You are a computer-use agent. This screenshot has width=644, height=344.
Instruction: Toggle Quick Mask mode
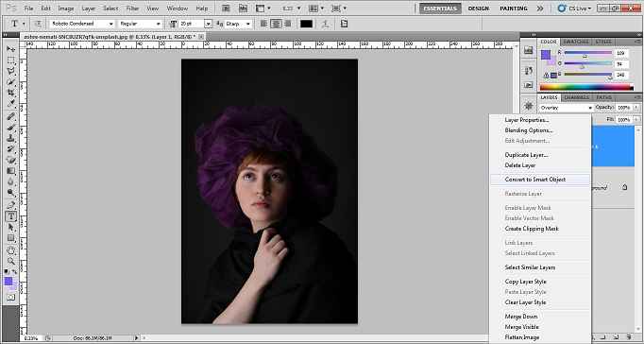(x=10, y=297)
